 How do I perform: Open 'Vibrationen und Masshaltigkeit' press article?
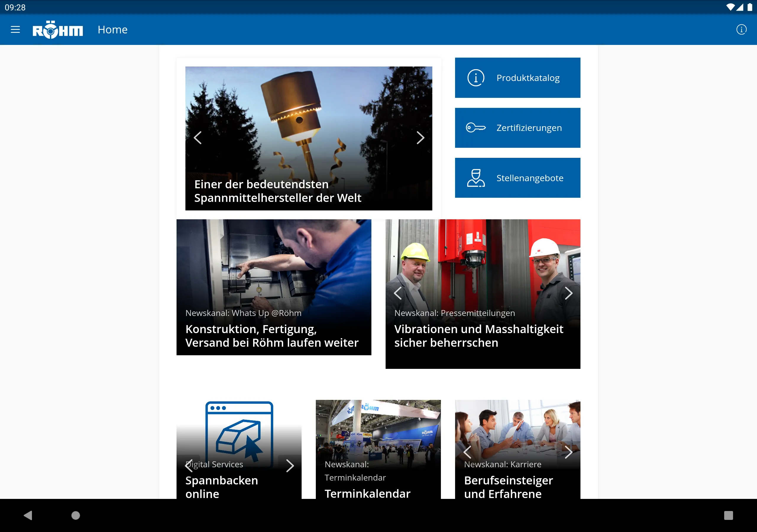tap(479, 336)
